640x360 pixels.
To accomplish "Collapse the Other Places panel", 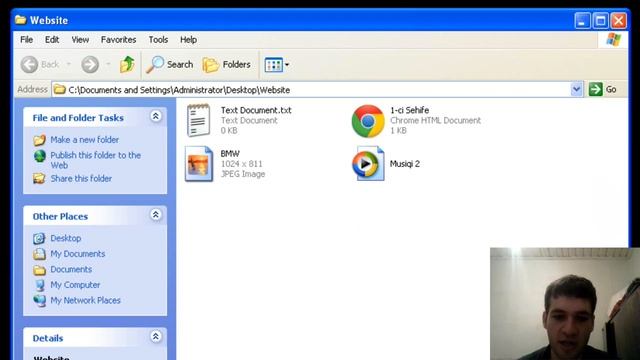I will coord(156,215).
